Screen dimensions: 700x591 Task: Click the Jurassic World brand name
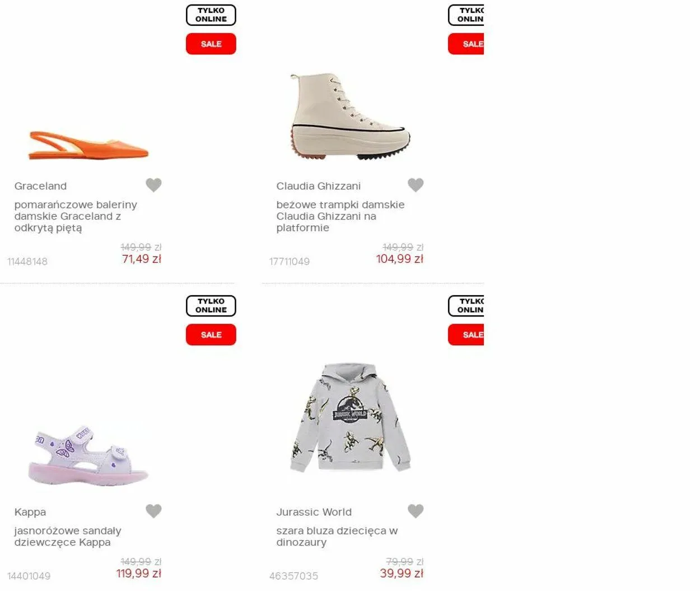point(314,512)
